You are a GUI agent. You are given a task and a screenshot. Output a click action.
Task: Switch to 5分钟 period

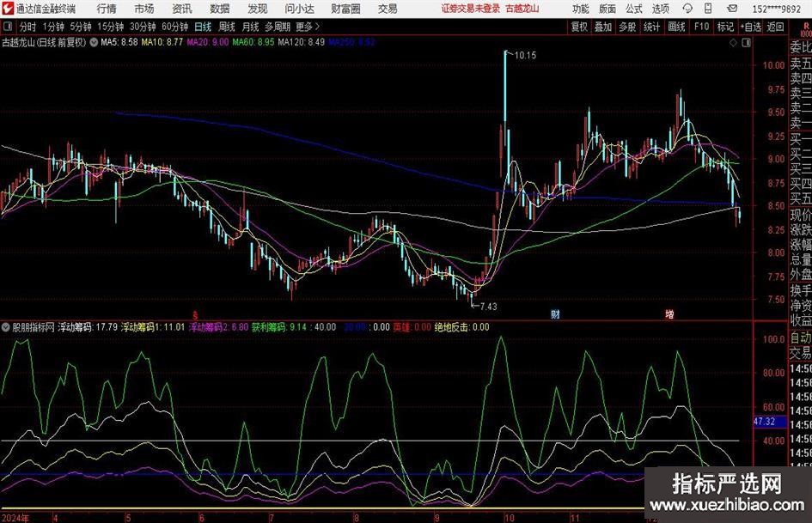pyautogui.click(x=81, y=27)
